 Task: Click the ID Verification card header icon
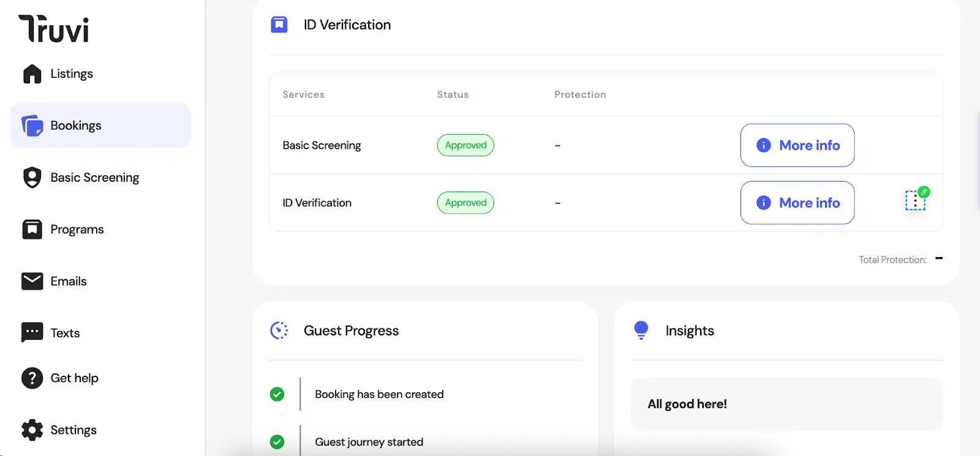279,24
